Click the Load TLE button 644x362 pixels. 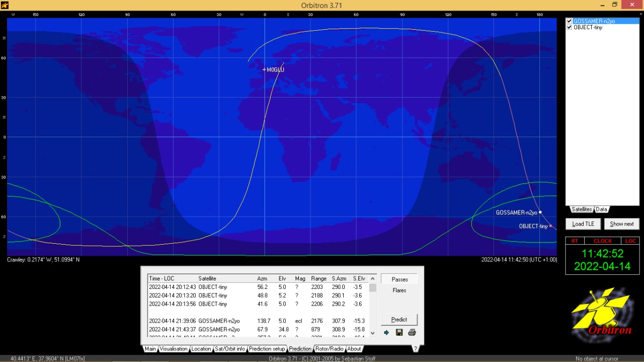[x=583, y=224]
